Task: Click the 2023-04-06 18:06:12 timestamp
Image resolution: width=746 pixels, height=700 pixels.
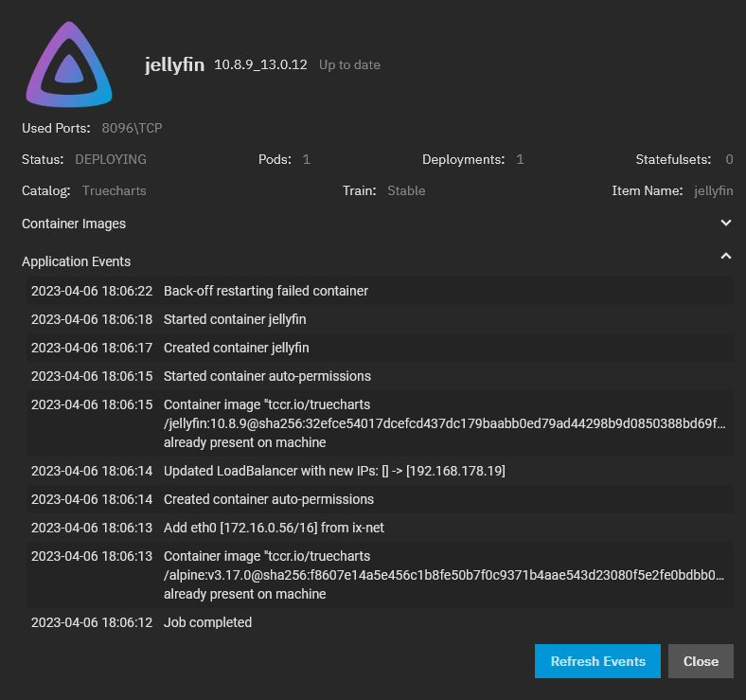Action: click(x=92, y=622)
